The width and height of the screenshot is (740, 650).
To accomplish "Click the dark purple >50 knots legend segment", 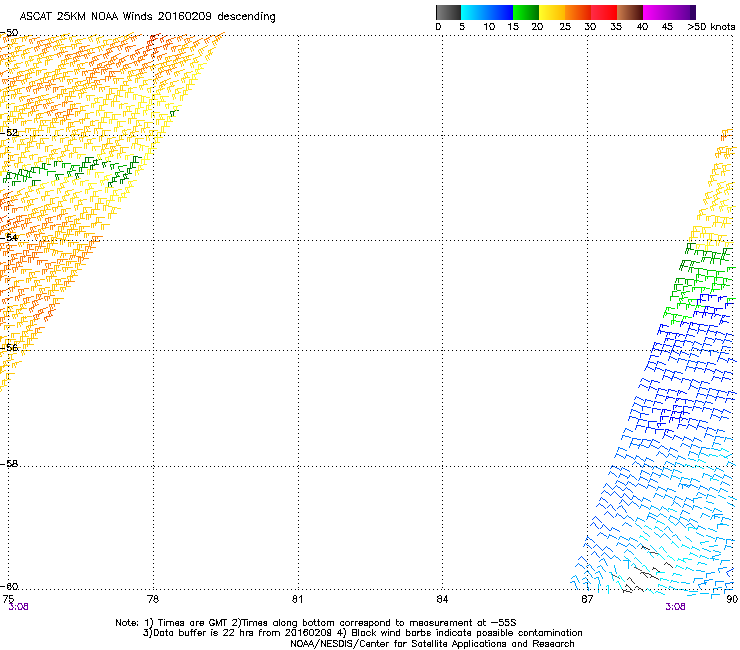I will (693, 12).
